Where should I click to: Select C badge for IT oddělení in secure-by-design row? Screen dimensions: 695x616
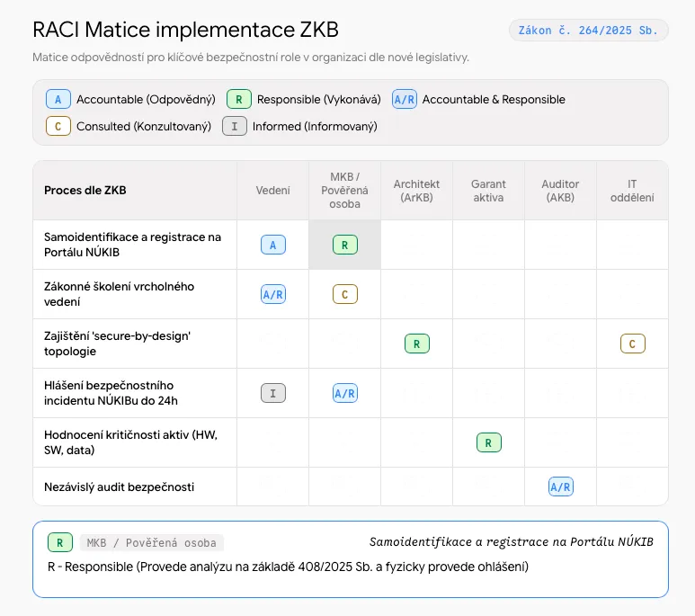(632, 344)
